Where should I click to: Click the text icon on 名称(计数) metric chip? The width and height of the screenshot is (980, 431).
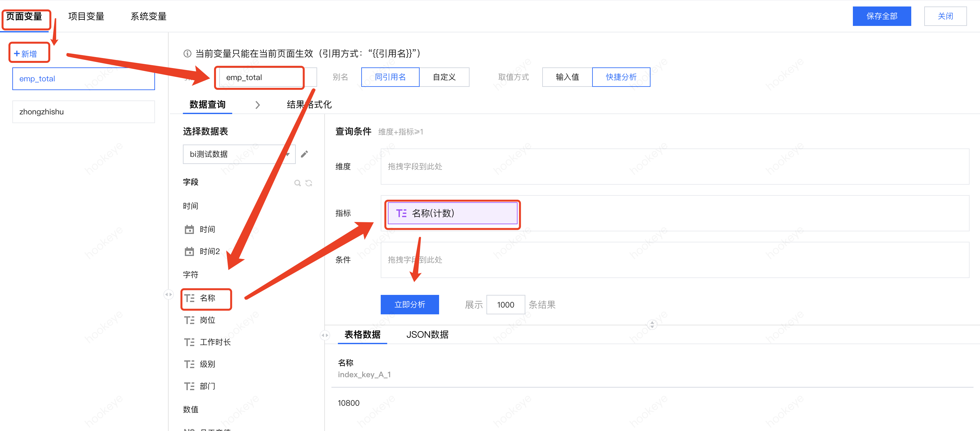pos(401,213)
